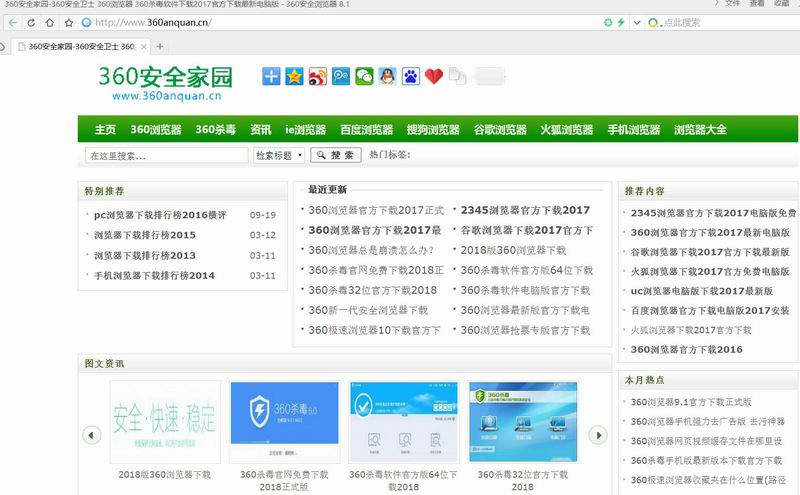Open 2345浏览器官方下载2017 in 最近更新

(x=525, y=210)
